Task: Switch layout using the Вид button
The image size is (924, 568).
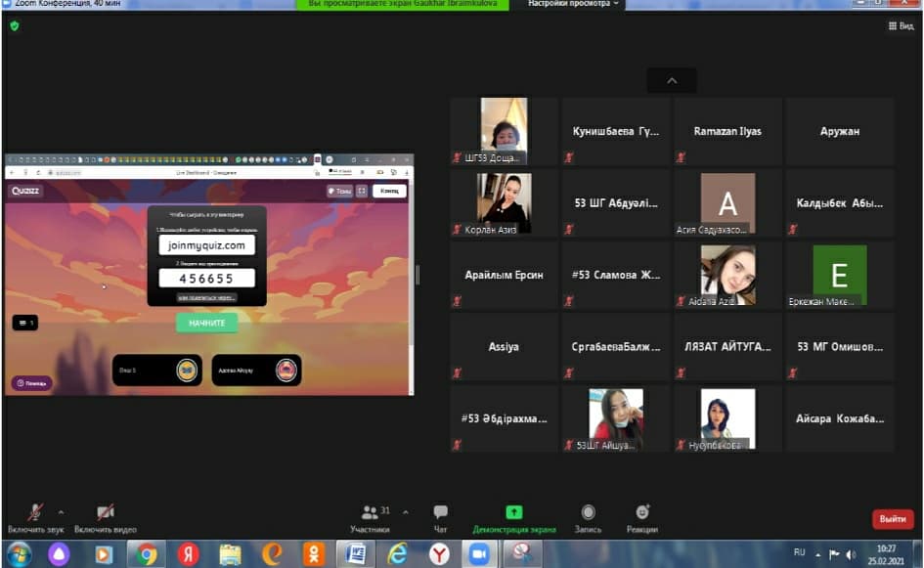Action: 900,26
